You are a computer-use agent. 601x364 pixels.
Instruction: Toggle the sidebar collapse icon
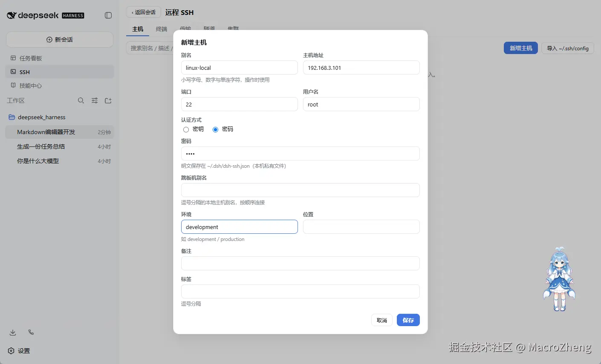pyautogui.click(x=108, y=15)
